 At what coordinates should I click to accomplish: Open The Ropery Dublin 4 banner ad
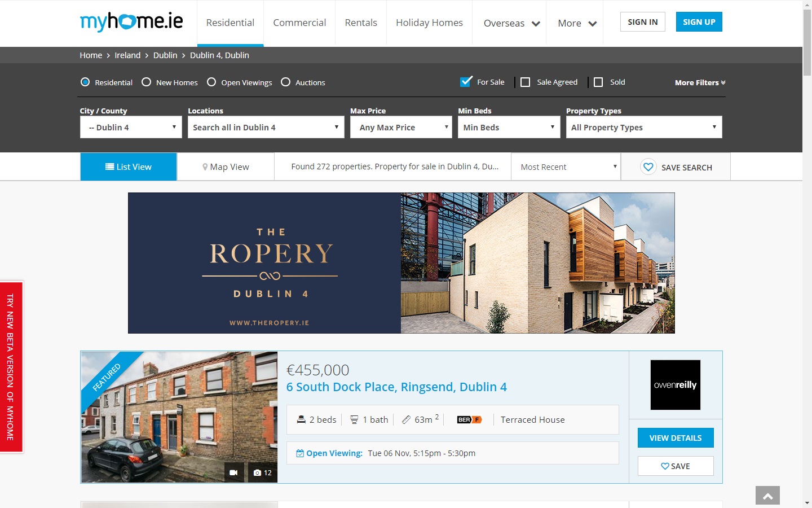click(401, 263)
